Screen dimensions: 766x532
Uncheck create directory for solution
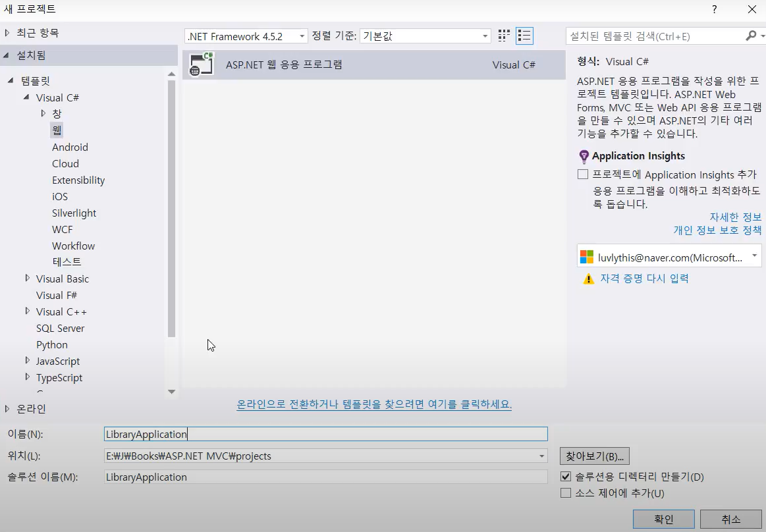click(x=566, y=476)
